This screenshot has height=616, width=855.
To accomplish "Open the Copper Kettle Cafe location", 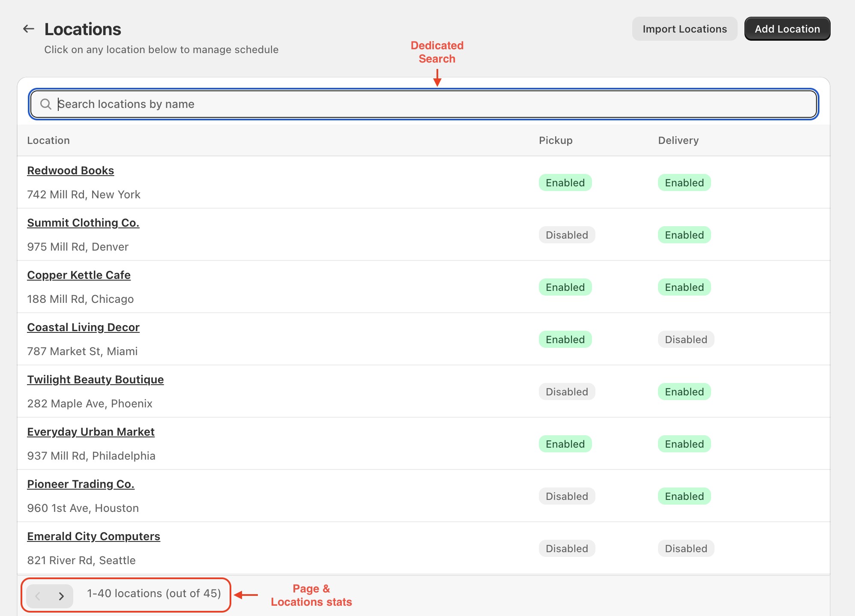I will (x=79, y=275).
